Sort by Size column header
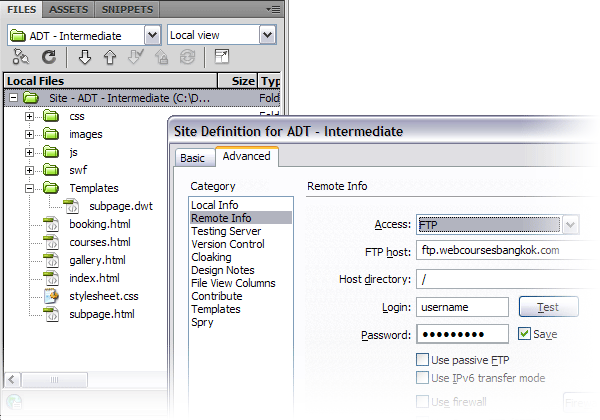 tap(238, 81)
